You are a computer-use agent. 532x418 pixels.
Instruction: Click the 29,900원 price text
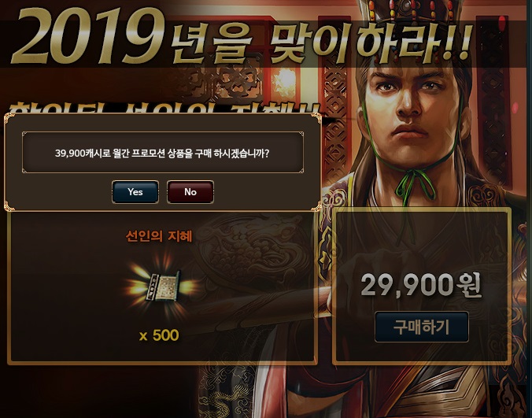coord(421,285)
